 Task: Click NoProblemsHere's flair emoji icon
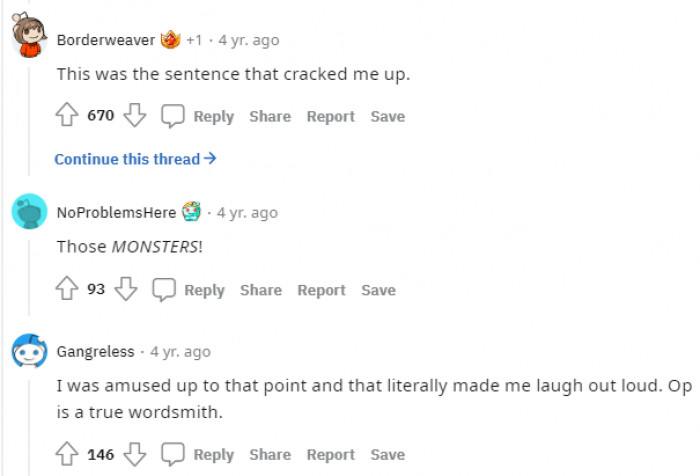(x=192, y=212)
